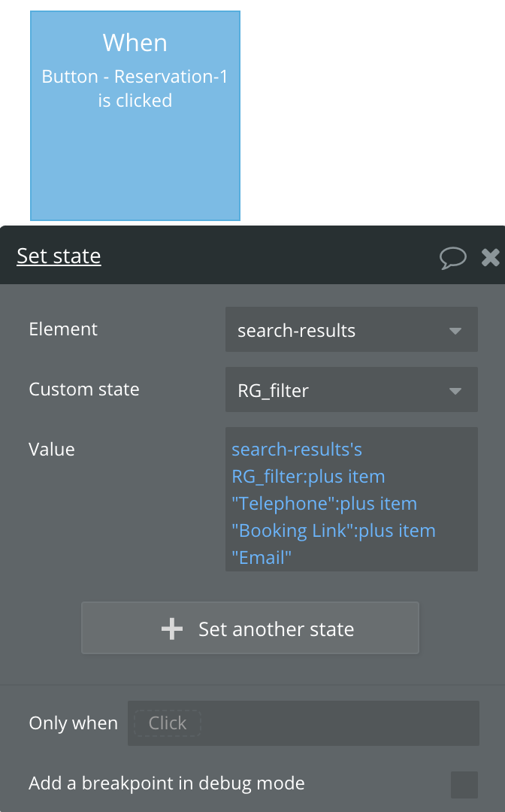
Task: Click "search-results's" at the start of Value
Action: click(x=297, y=450)
